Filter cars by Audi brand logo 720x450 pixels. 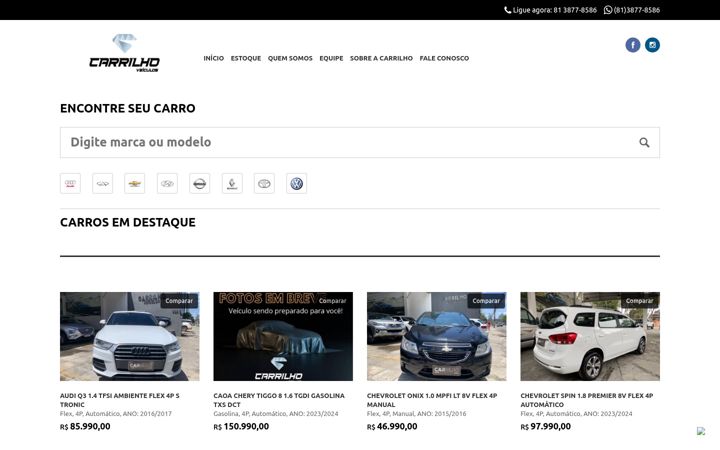[70, 184]
